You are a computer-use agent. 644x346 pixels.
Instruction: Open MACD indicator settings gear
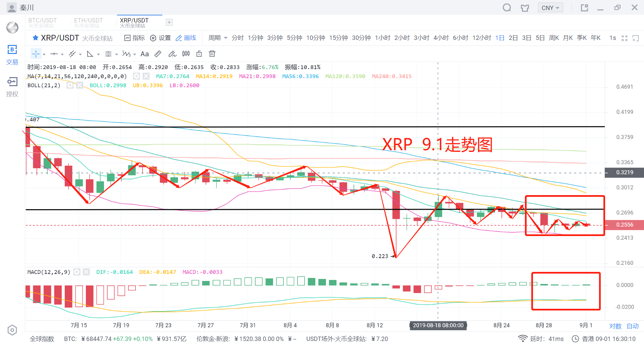[x=77, y=272]
